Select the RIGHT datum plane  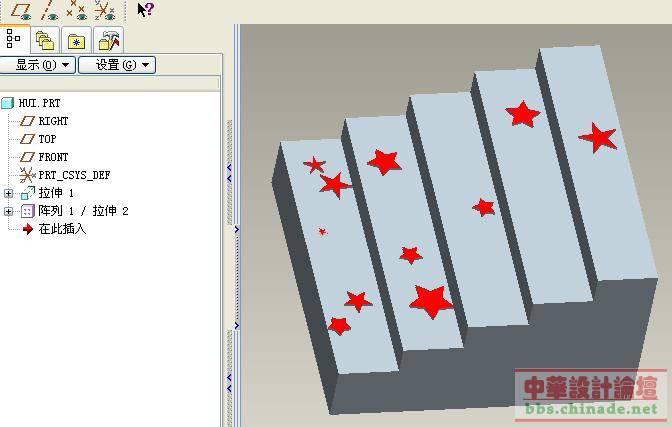click(x=53, y=121)
